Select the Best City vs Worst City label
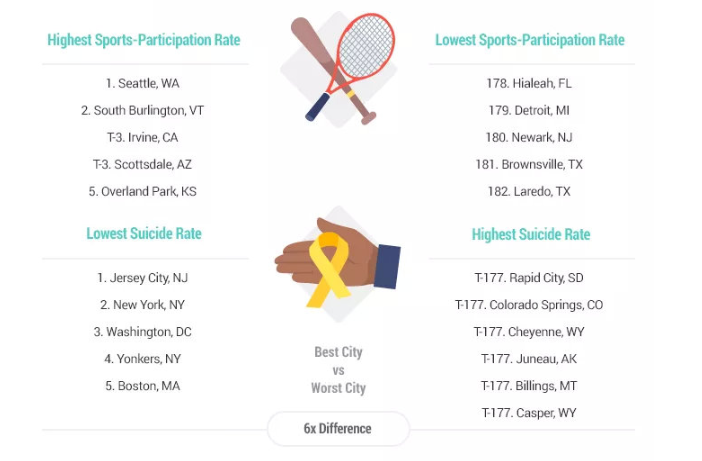702x461 pixels. [338, 370]
